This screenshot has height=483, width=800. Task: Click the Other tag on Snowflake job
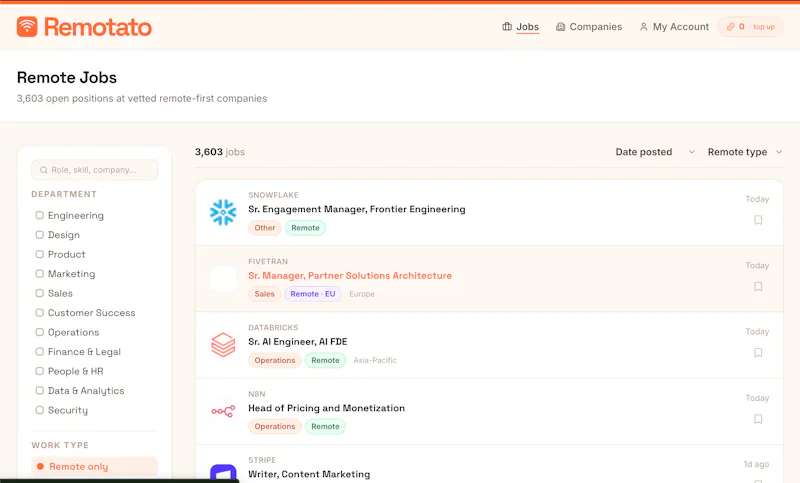coord(265,227)
